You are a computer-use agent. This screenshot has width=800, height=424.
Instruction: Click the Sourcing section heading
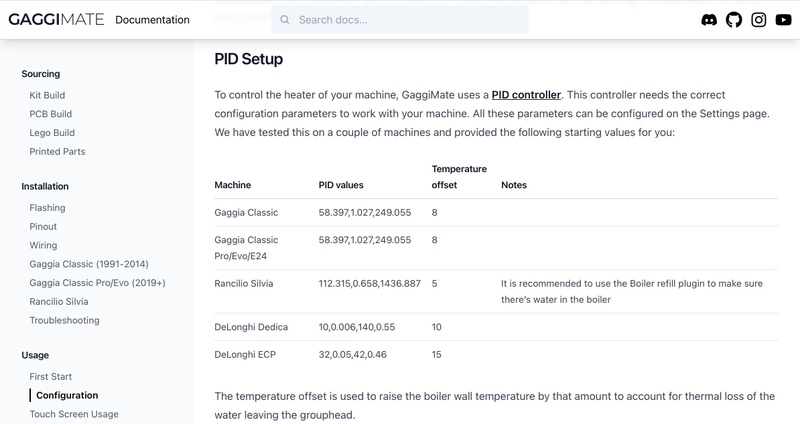point(41,74)
